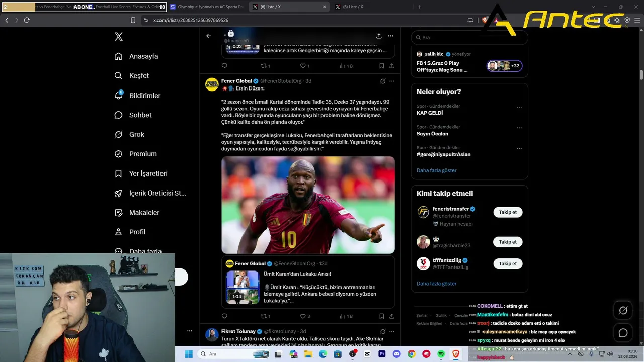Reply to the Fener Global Ersin Düzen post
The width and height of the screenshot is (644, 362).
224,316
